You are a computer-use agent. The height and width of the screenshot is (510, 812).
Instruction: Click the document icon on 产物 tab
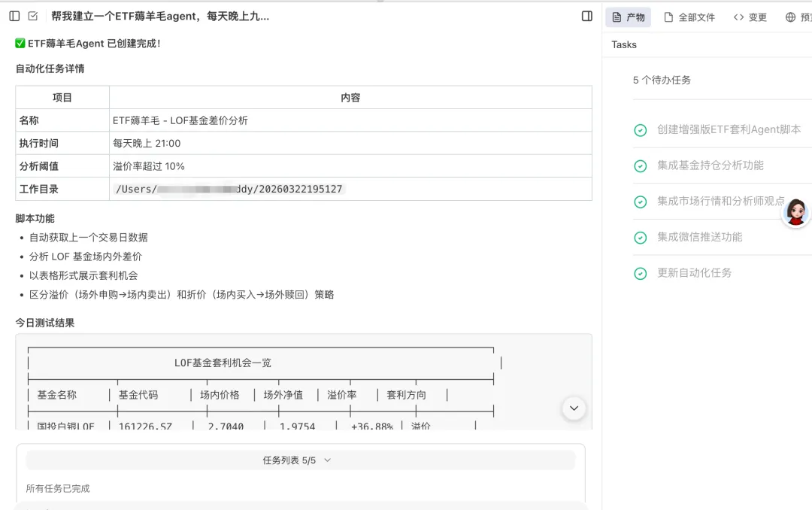click(x=616, y=17)
